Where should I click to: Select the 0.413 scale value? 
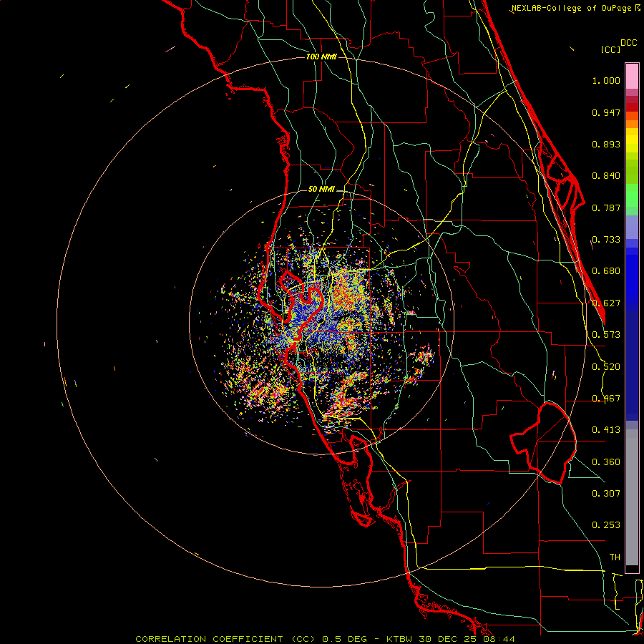click(x=606, y=430)
